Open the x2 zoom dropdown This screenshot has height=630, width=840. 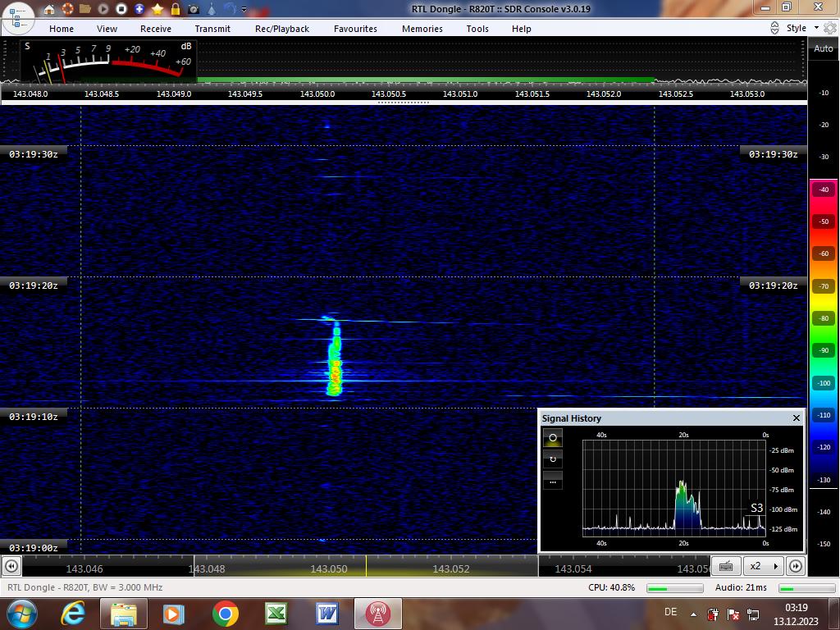[x=762, y=566]
